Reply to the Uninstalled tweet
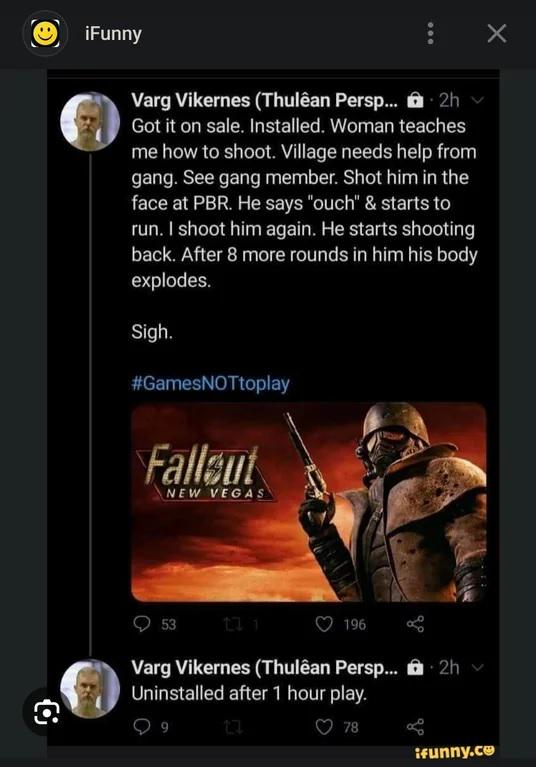 [142, 727]
